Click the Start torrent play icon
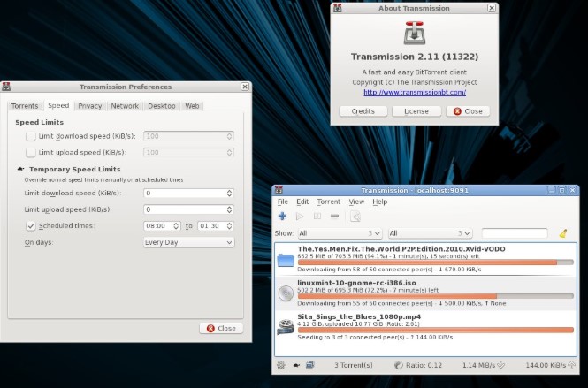Screen dimensions: 588x388 click(299, 216)
